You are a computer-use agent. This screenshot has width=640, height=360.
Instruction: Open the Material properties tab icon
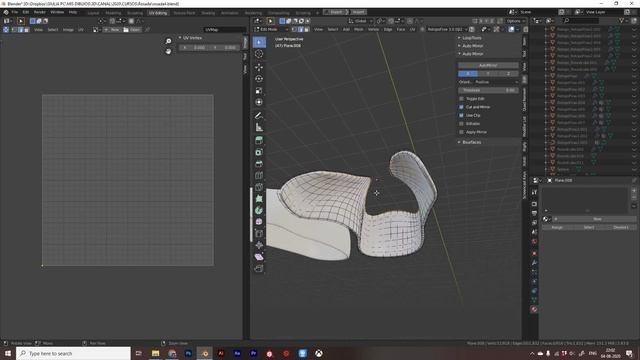[534, 309]
